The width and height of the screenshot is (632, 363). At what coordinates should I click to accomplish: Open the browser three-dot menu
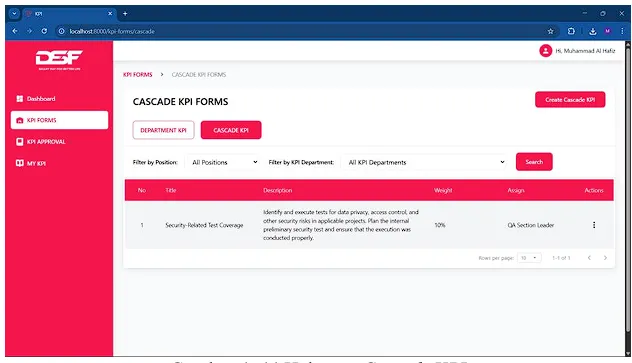click(622, 31)
